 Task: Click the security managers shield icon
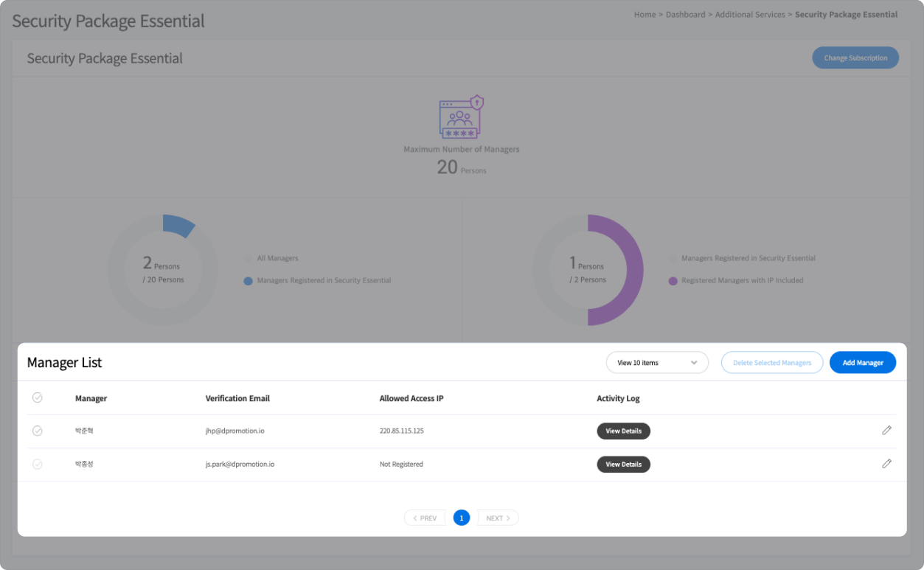click(x=461, y=117)
